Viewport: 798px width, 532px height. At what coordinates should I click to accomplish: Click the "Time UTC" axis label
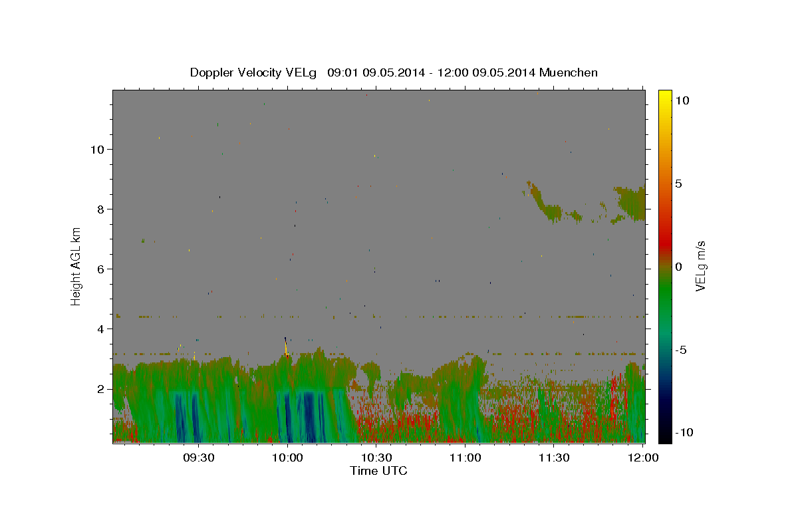coord(378,471)
